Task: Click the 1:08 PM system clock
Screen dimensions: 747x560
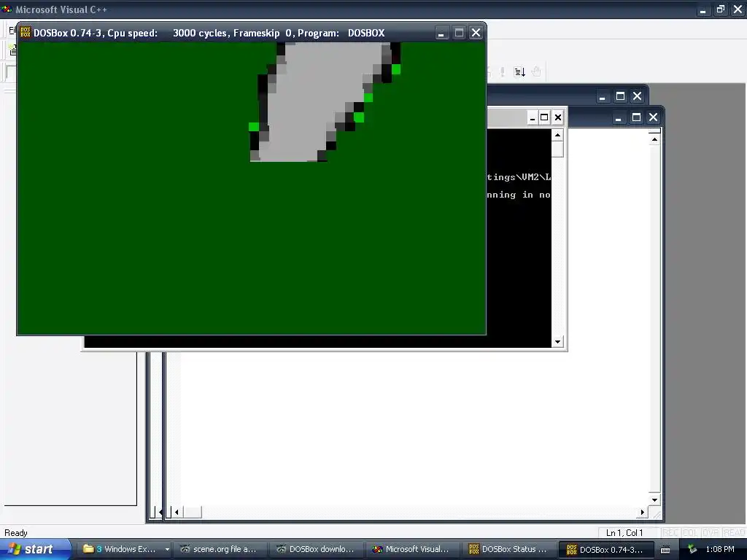Action: tap(720, 550)
